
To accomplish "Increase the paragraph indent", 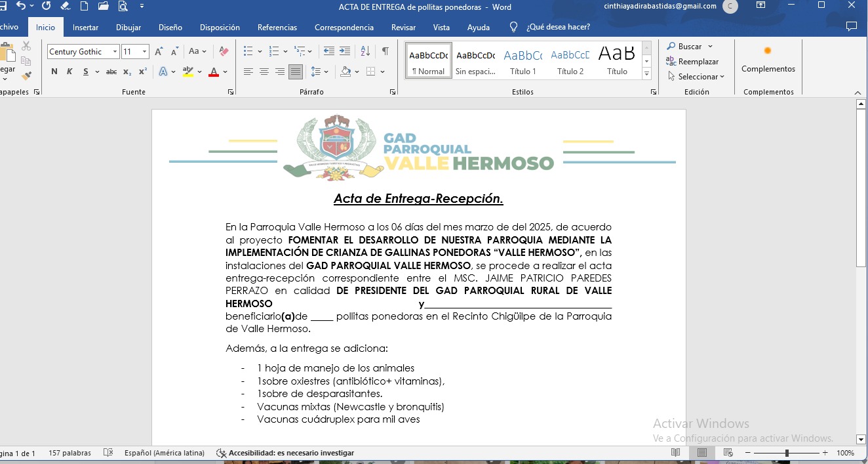I will click(345, 51).
